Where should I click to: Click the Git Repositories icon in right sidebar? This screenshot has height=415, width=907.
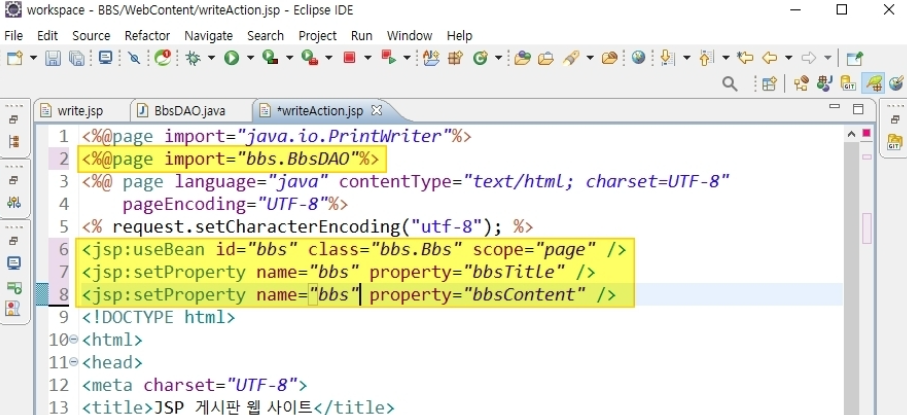click(x=895, y=141)
